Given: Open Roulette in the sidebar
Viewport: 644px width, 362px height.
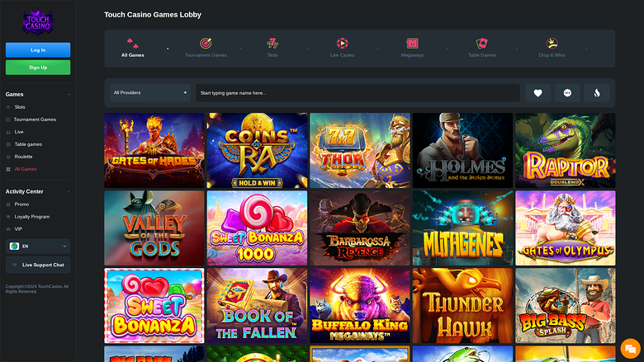Looking at the screenshot, I should pyautogui.click(x=23, y=157).
